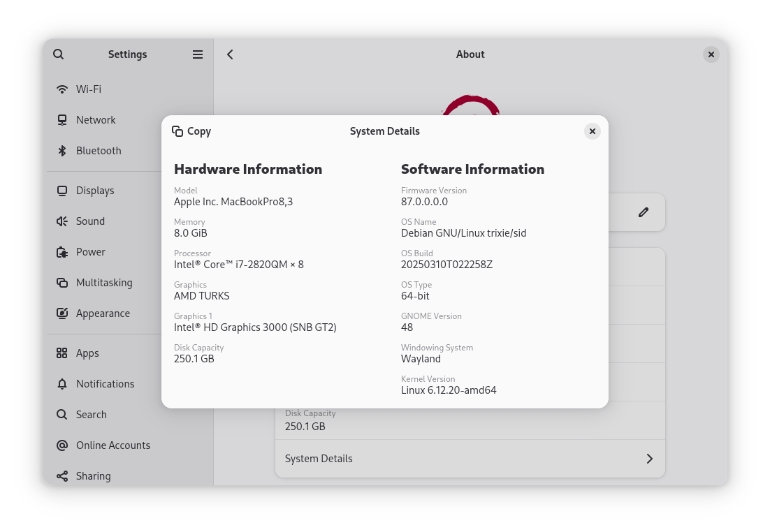Image resolution: width=770 pixels, height=532 pixels.
Task: Click the Sound speaker icon
Action: 62,221
